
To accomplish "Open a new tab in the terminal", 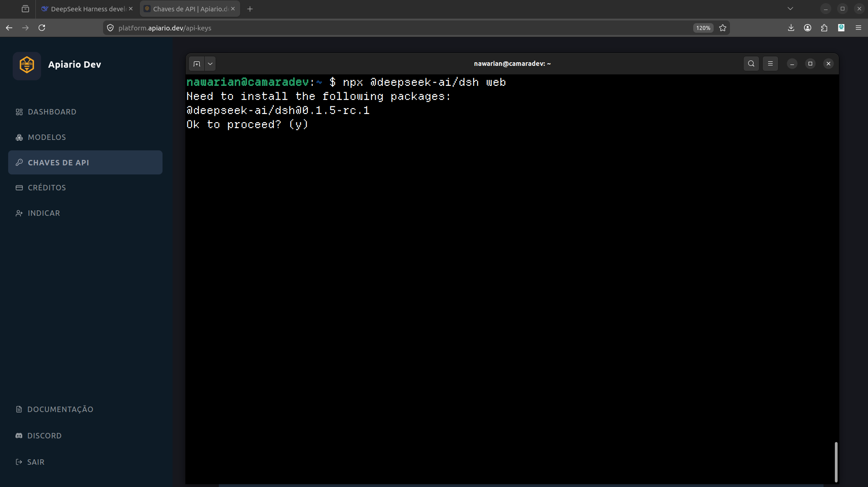I will coord(197,64).
